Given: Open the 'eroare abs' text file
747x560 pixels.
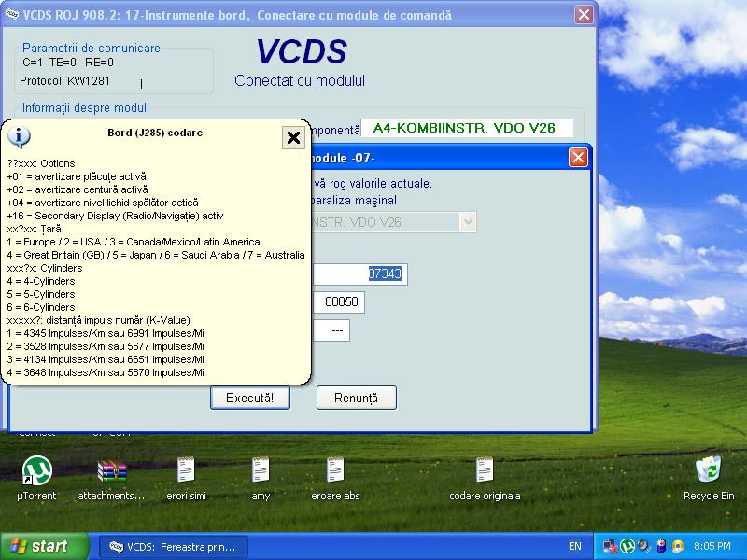Looking at the screenshot, I should pos(335,470).
